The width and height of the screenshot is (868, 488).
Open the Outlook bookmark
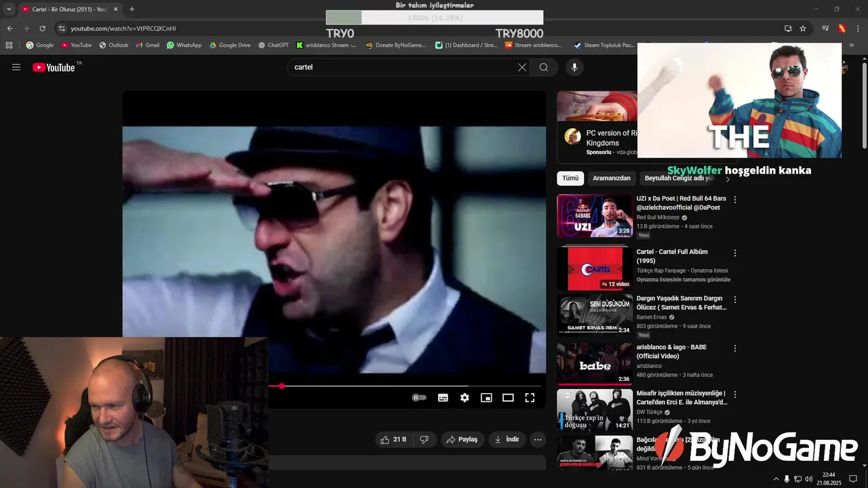(x=113, y=45)
